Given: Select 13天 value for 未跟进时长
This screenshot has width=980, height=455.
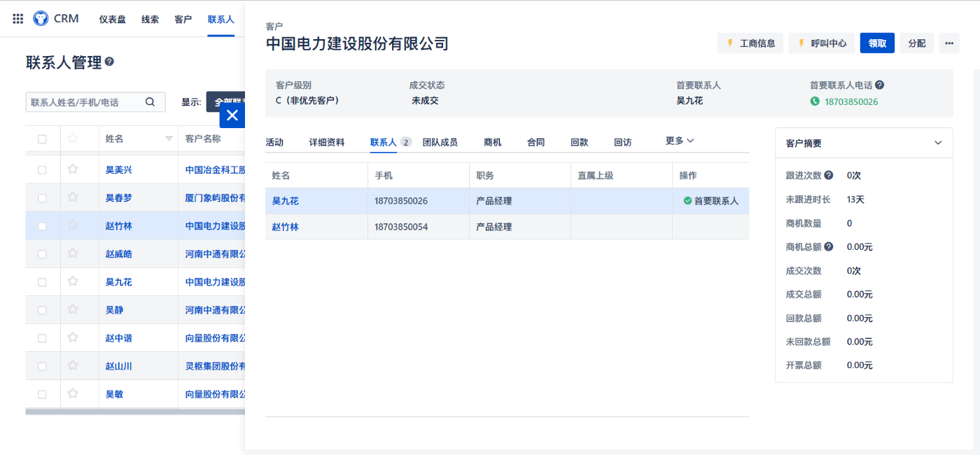Looking at the screenshot, I should [x=855, y=199].
